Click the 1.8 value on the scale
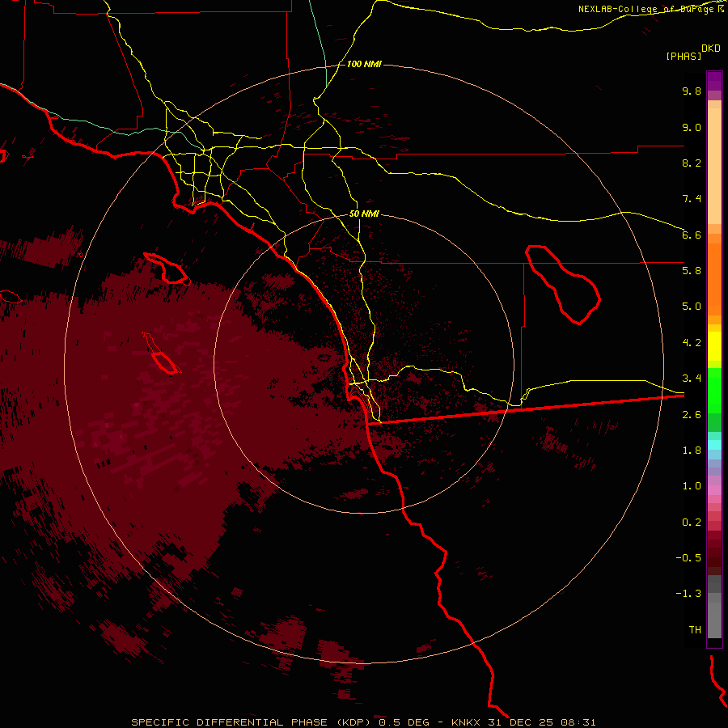728x728 pixels. click(692, 451)
